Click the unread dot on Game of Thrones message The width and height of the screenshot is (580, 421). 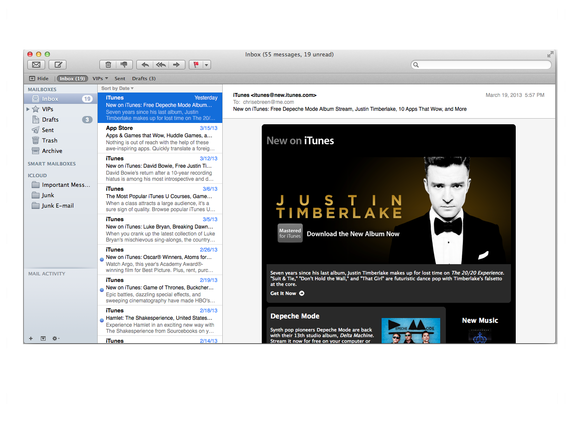(102, 290)
